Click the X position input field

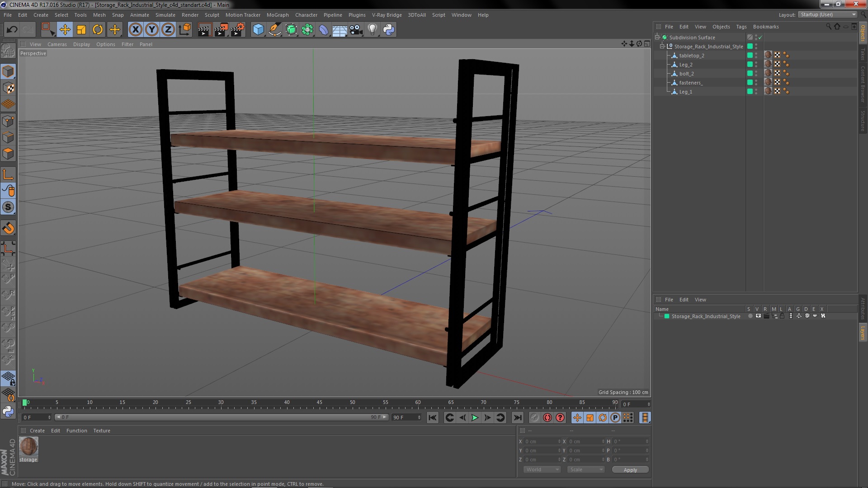pyautogui.click(x=540, y=441)
